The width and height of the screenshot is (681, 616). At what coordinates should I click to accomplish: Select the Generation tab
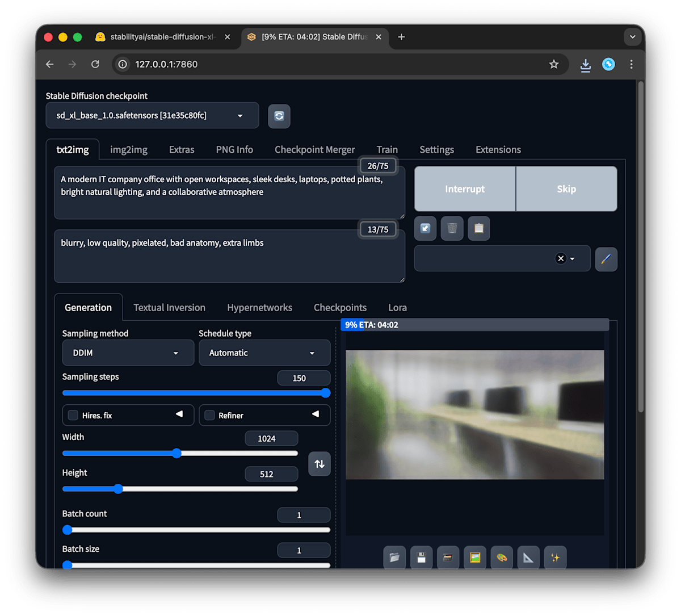pos(88,308)
